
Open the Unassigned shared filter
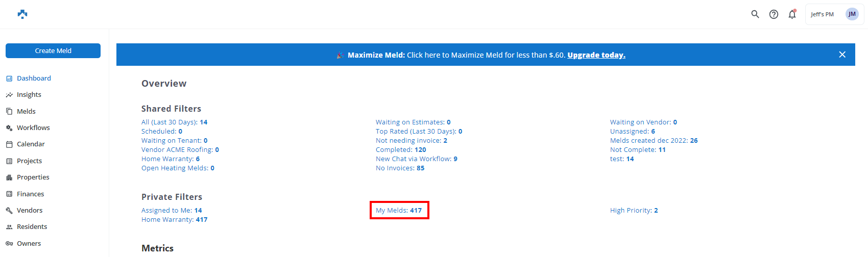(632, 132)
